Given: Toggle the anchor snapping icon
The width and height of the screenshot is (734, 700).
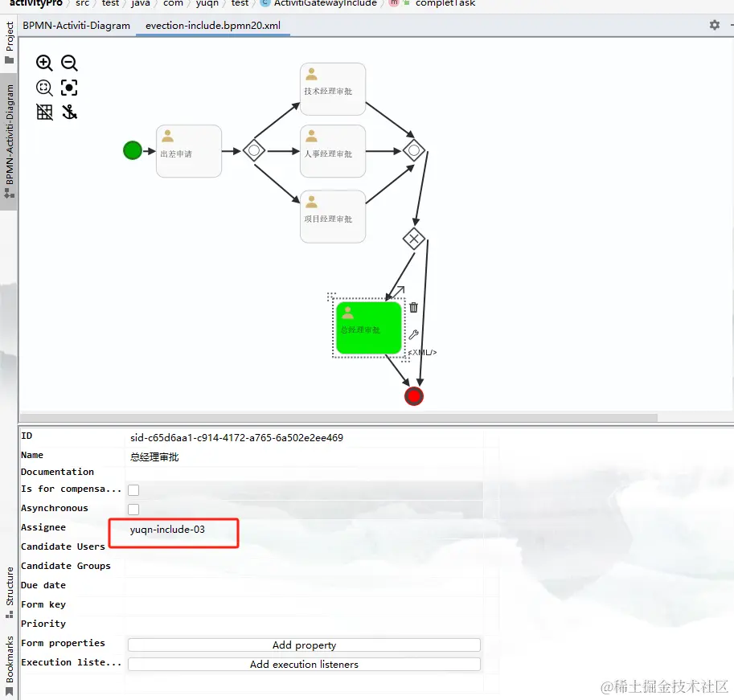Looking at the screenshot, I should (69, 112).
